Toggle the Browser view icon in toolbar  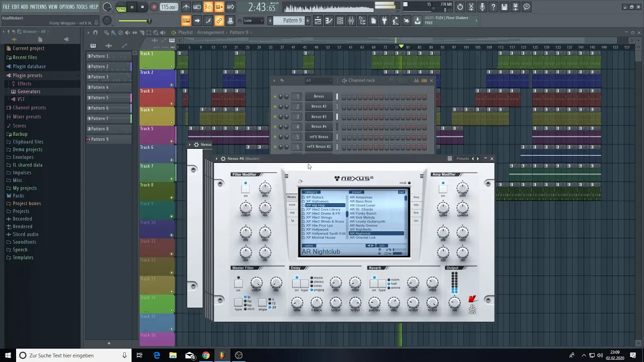coord(362,21)
